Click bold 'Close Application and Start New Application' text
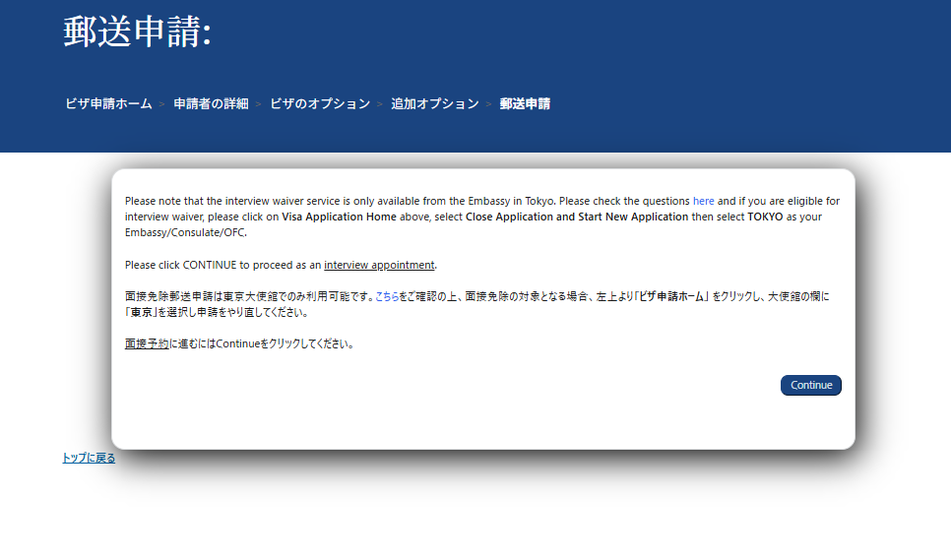 (577, 217)
